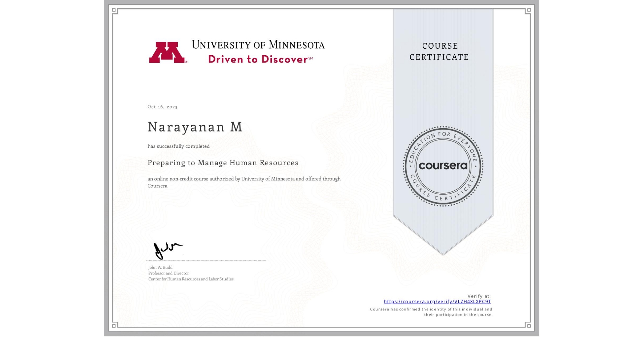This screenshot has width=644, height=337.
Task: Open the certificate verification link
Action: [x=437, y=302]
